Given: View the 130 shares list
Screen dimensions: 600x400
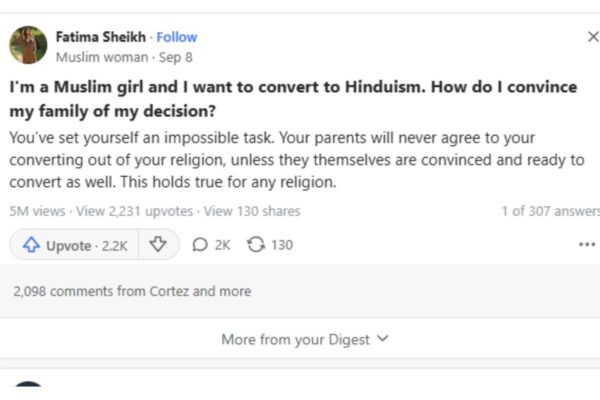Looking at the screenshot, I should (x=253, y=211).
